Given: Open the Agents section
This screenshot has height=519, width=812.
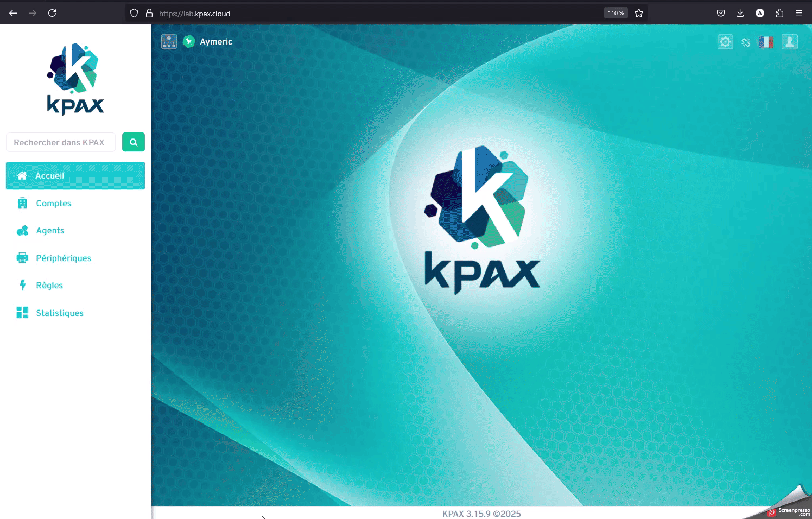Looking at the screenshot, I should pyautogui.click(x=50, y=231).
